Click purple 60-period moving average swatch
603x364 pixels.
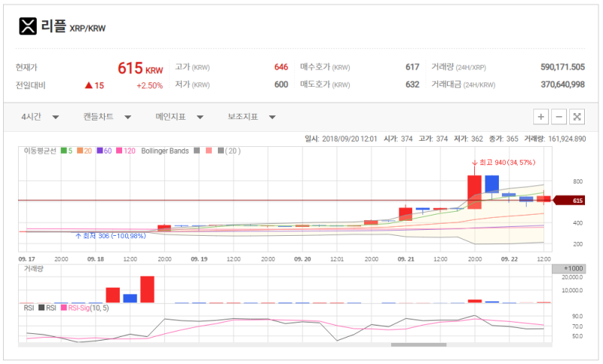99,151
